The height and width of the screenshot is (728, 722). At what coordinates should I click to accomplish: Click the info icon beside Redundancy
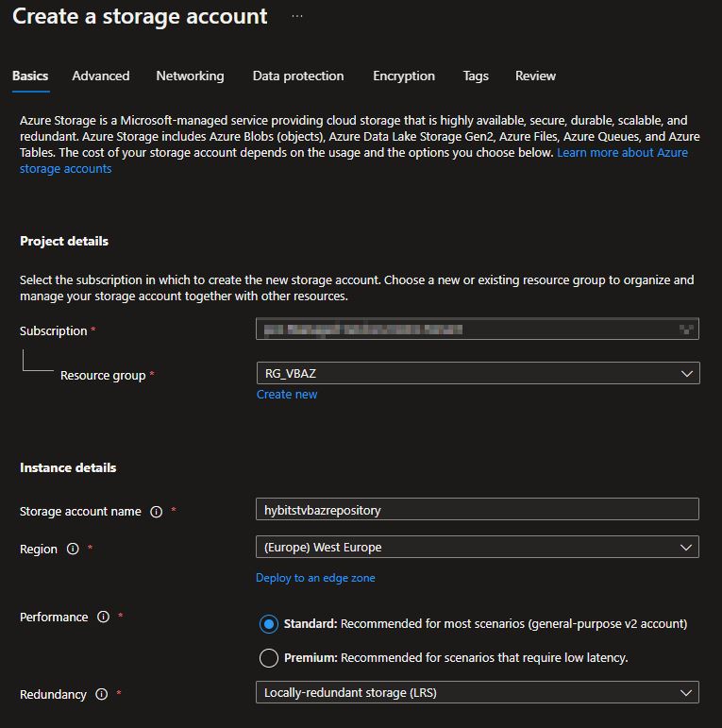(102, 695)
